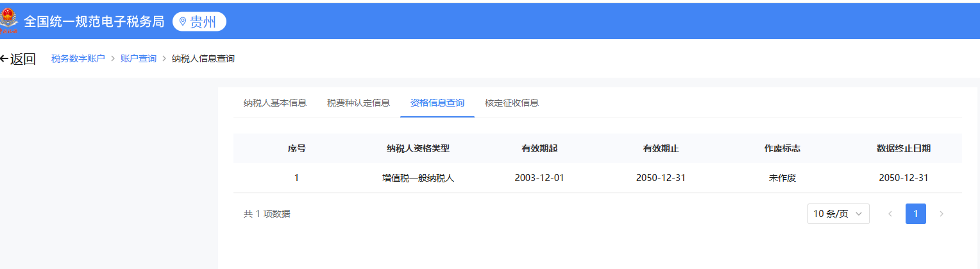This screenshot has height=269, width=980.
Task: Open the 账户查询 breadcrumb link
Action: pyautogui.click(x=138, y=58)
